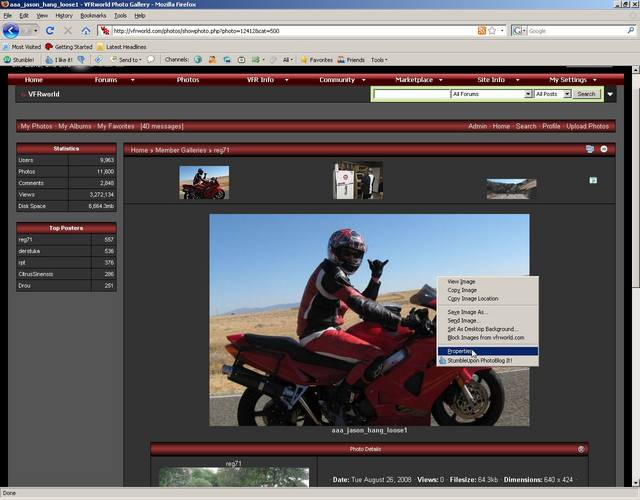Select Properties in the context menu
Image resolution: width=640 pixels, height=500 pixels.
[x=461, y=351]
